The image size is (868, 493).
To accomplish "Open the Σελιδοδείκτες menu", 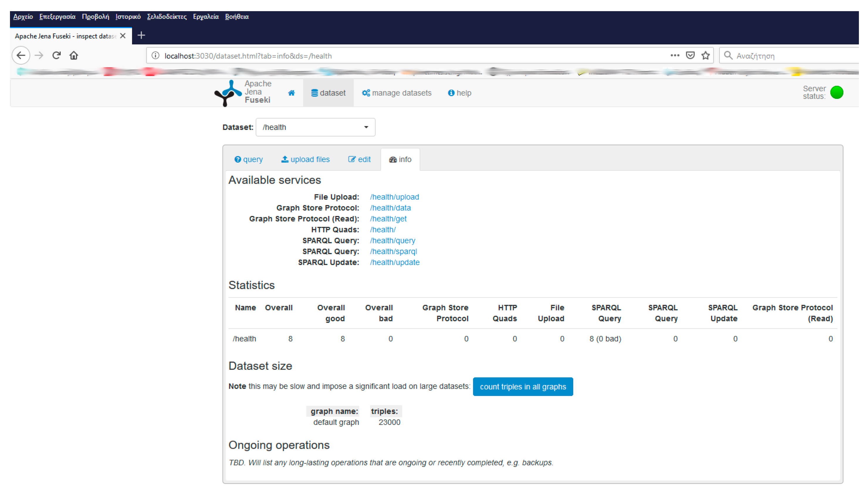I will (x=167, y=17).
